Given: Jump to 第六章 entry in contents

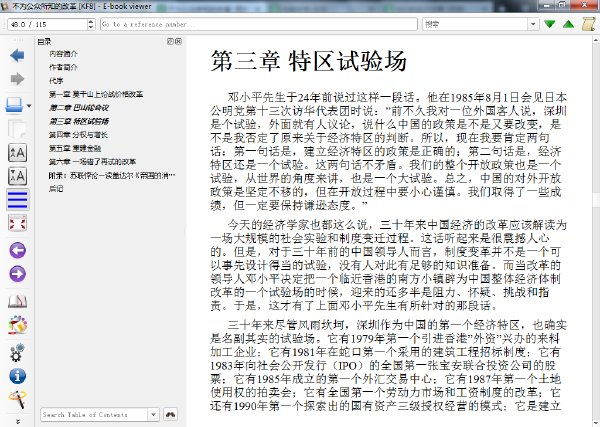Looking at the screenshot, I should click(x=92, y=162).
